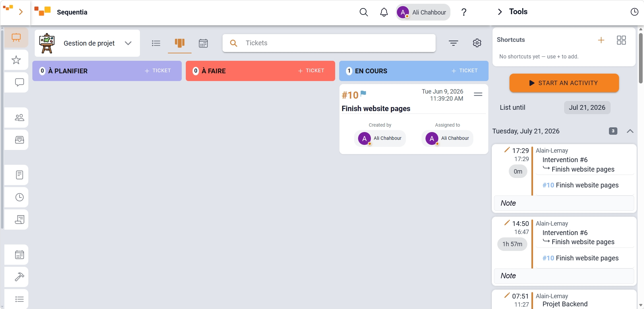
Task: Add ticket in À FAIRE column
Action: pyautogui.click(x=311, y=71)
